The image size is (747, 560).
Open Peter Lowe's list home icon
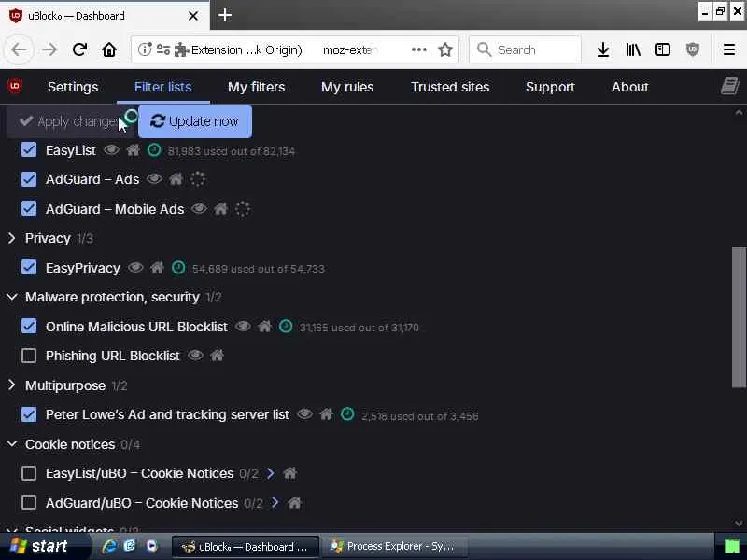[327, 414]
